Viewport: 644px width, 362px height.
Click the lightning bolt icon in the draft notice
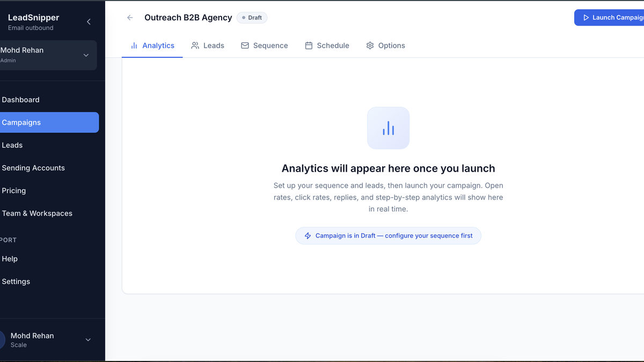[x=308, y=236]
